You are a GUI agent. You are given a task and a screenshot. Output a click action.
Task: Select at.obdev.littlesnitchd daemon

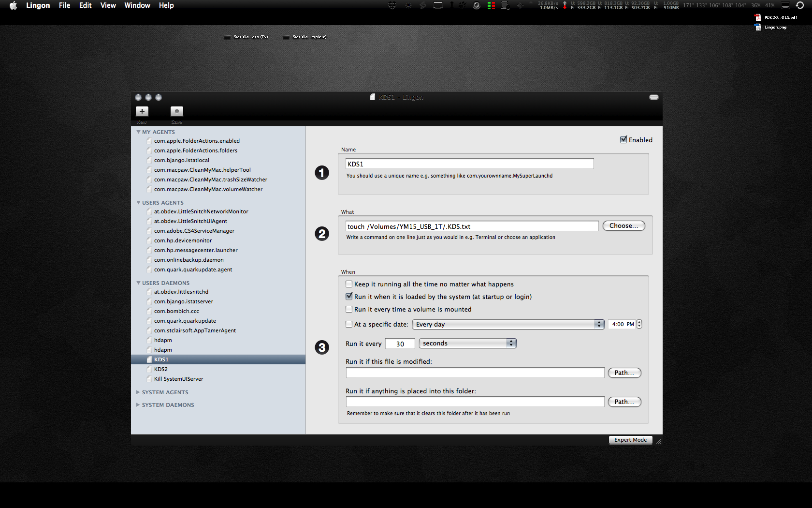[x=218, y=292]
